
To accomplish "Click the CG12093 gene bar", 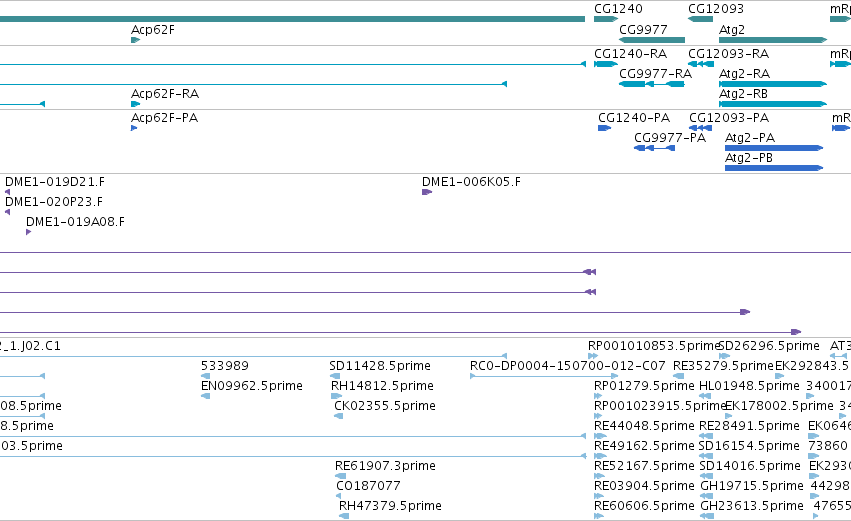I will pyautogui.click(x=700, y=19).
